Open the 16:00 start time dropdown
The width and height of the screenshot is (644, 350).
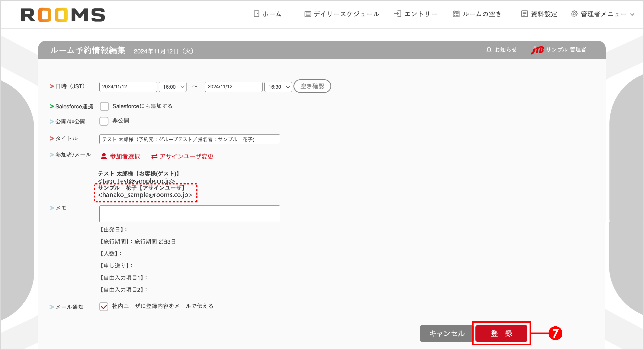(173, 87)
